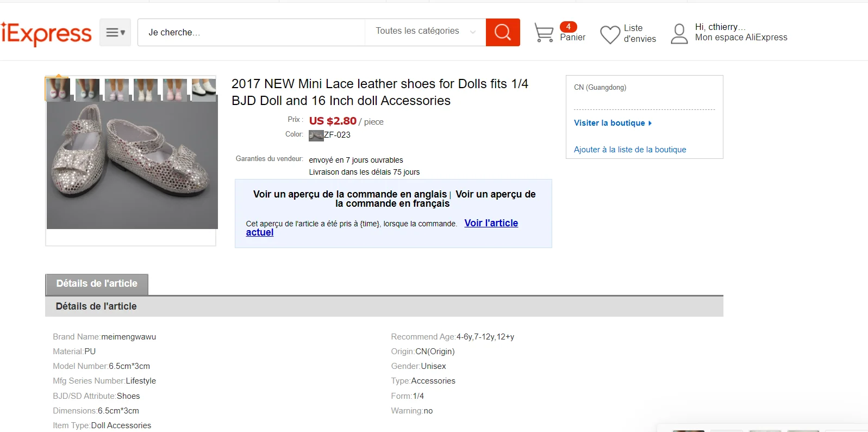Open Mon espace AliExpress menu
This screenshot has height=432, width=868.
tap(741, 38)
